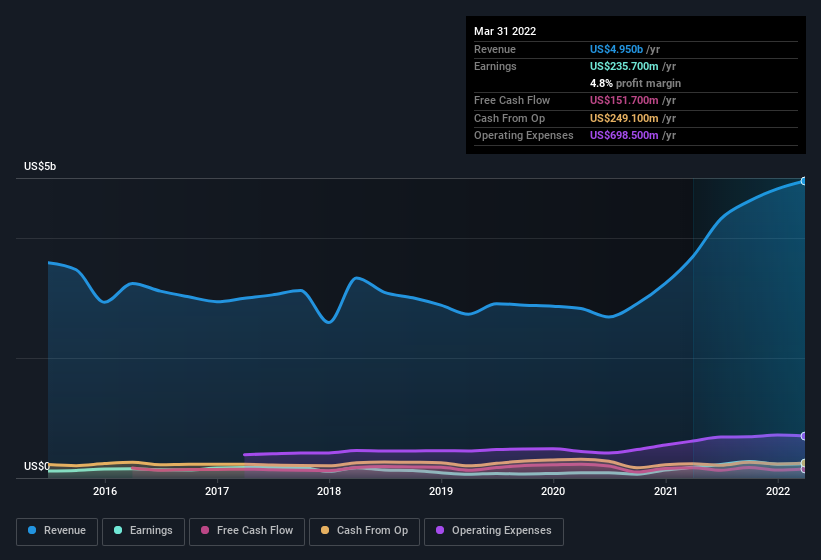The height and width of the screenshot is (560, 821).
Task: Click the Free Cash Flow tooltip label
Action: tap(512, 100)
